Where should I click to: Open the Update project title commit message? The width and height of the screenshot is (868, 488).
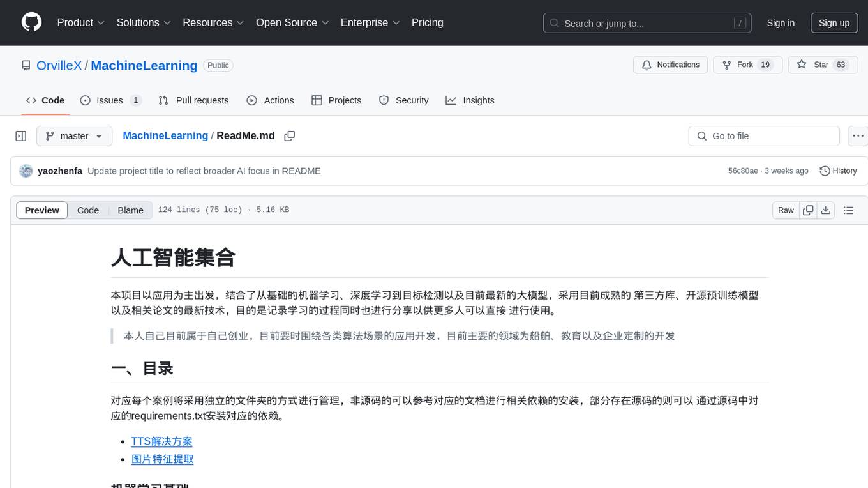204,171
